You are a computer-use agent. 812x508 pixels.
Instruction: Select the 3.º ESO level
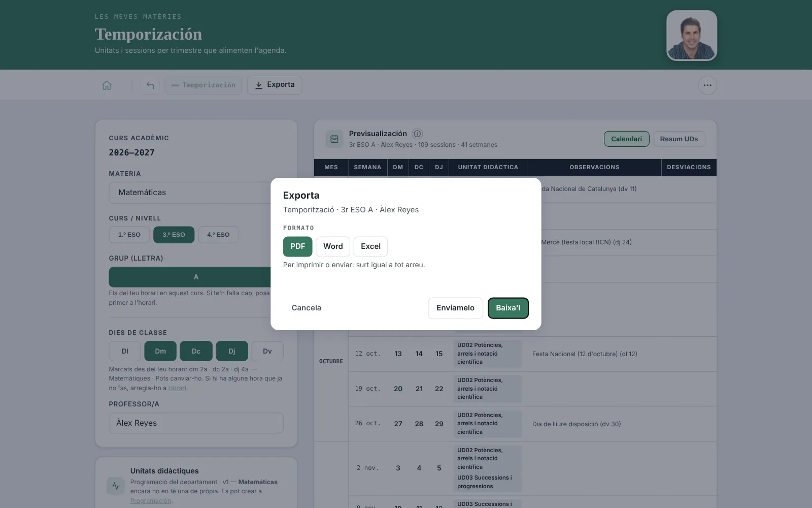pos(174,235)
